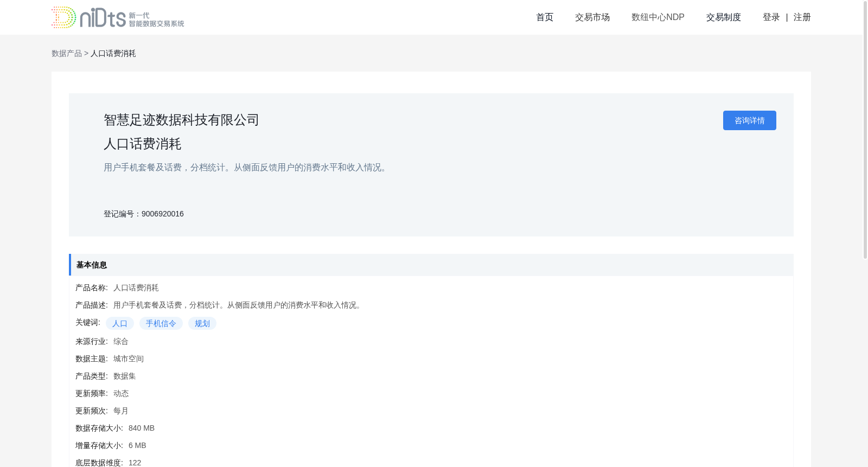Click the 人口话费消耗 breadcrumb text
868x467 pixels.
pos(113,53)
